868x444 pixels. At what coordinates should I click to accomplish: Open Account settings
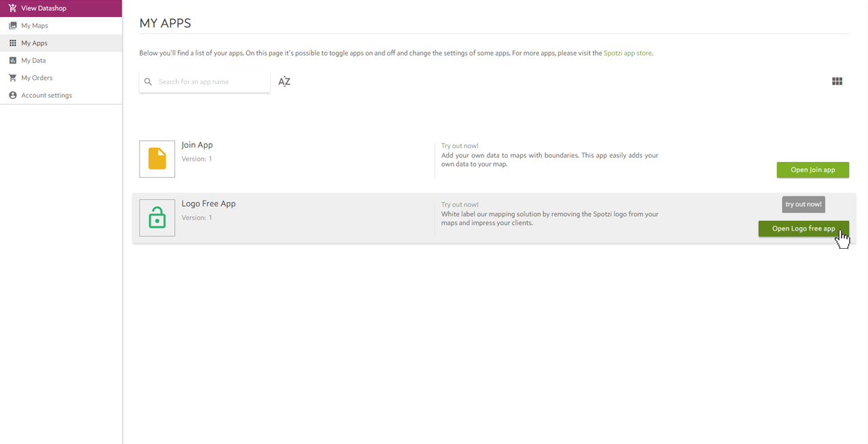61,96
